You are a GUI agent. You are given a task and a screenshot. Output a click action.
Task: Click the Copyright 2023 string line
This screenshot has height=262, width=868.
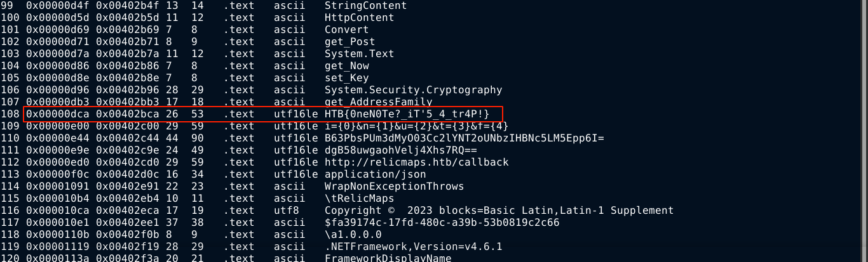(x=499, y=211)
